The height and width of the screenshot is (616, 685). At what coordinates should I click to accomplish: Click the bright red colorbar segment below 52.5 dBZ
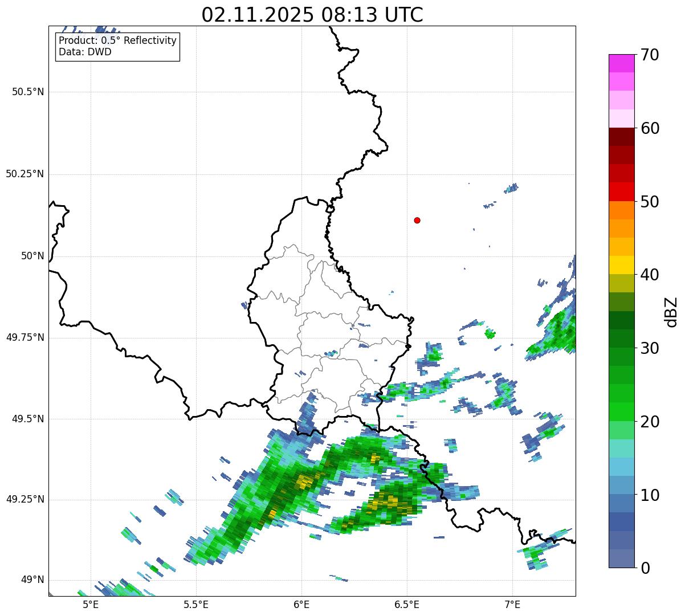(x=621, y=192)
